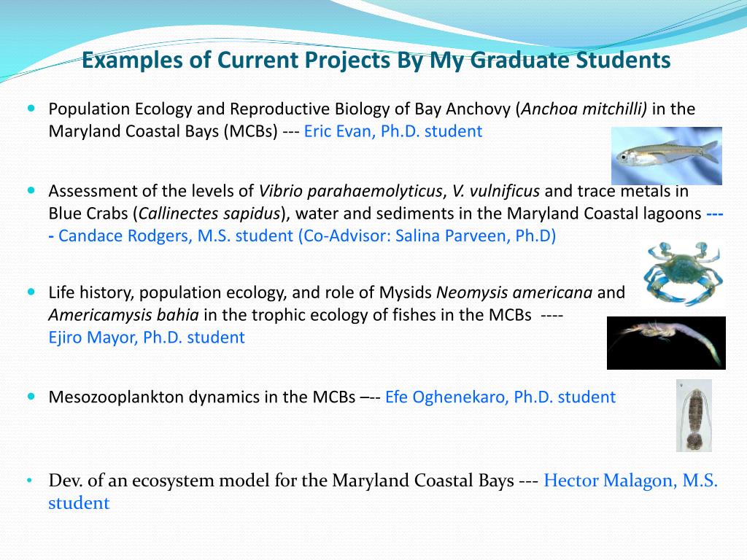Click bullet next to Mesozooplankton dynamics
The image size is (747, 560).
tap(31, 396)
